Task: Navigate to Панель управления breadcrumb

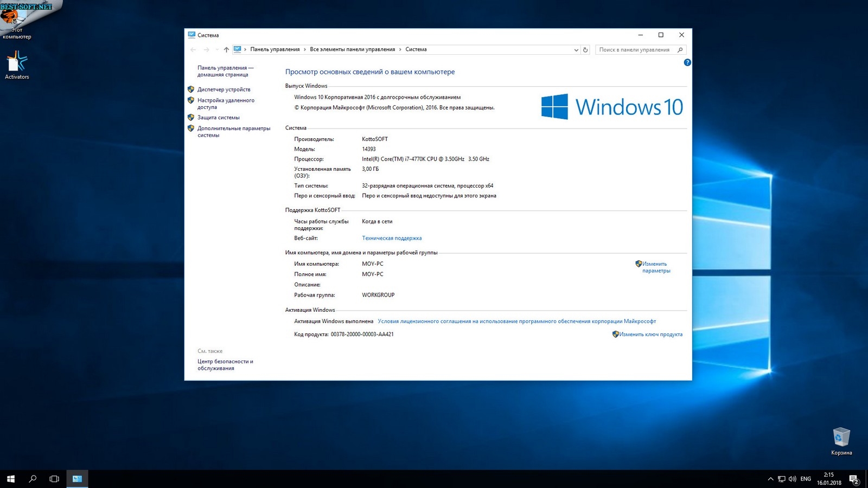Action: point(275,49)
